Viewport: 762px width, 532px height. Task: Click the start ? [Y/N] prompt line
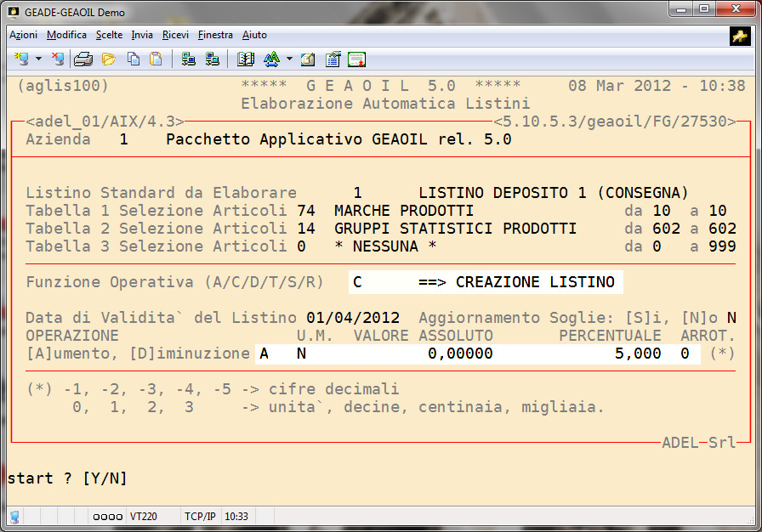(x=67, y=478)
